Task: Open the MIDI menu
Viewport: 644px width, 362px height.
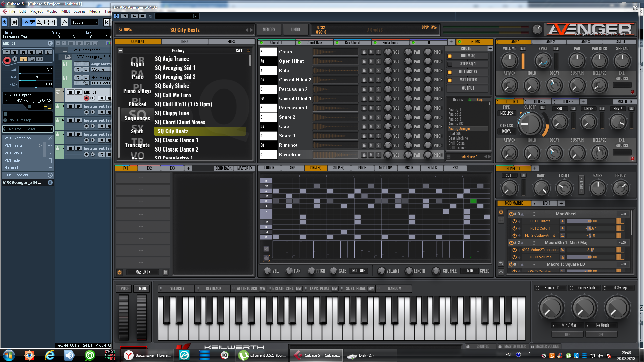Action: click(x=65, y=11)
